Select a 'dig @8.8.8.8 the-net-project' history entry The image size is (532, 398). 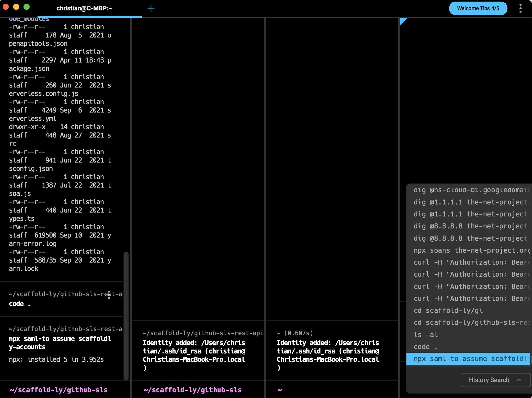(x=469, y=226)
